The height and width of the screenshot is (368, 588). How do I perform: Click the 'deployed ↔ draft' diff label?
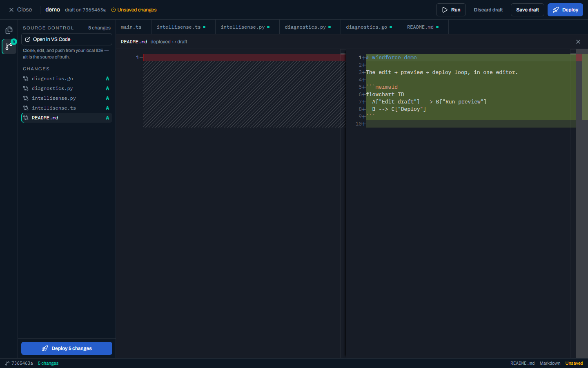point(169,42)
